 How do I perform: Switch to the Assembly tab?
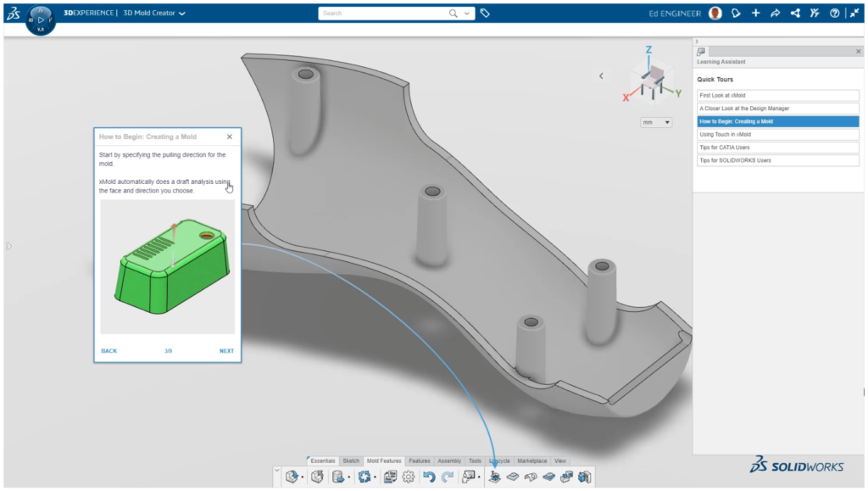(x=450, y=460)
